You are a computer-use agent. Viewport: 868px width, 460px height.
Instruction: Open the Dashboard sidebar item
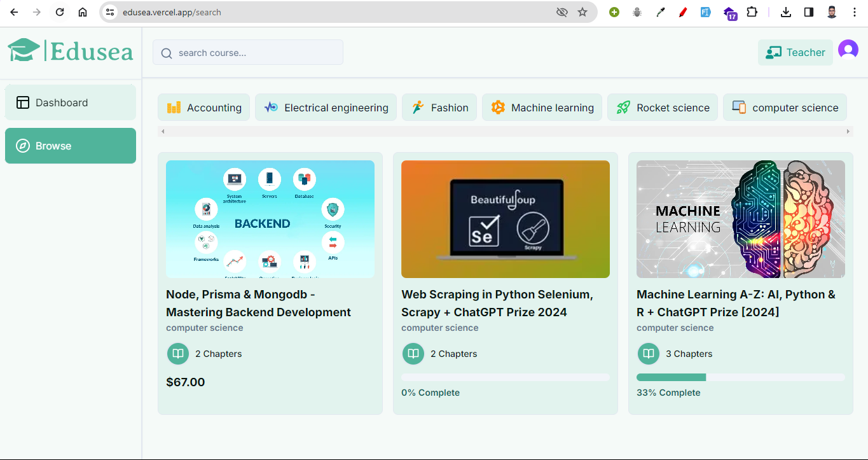pos(71,102)
